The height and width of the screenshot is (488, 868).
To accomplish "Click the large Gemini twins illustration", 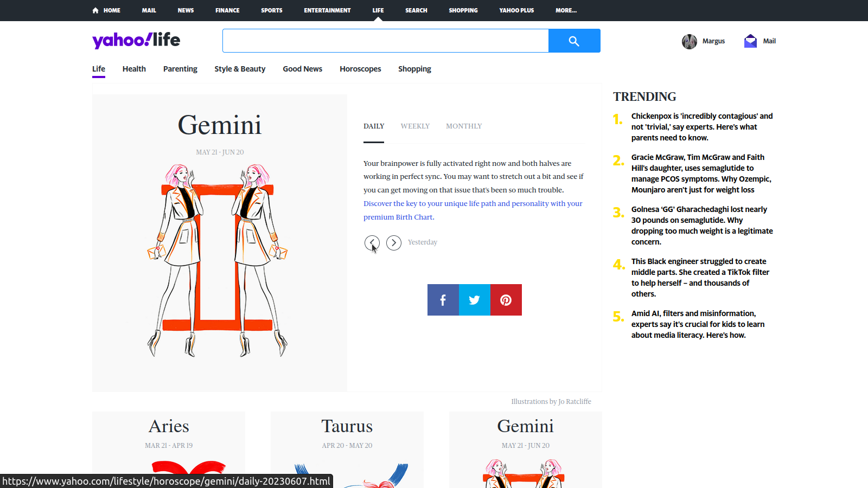I will point(218,260).
